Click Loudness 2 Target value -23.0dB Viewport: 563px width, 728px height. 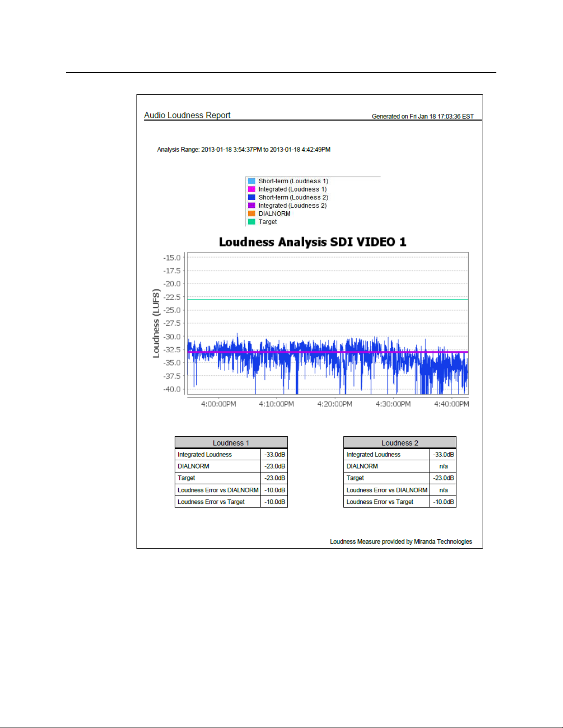click(443, 478)
